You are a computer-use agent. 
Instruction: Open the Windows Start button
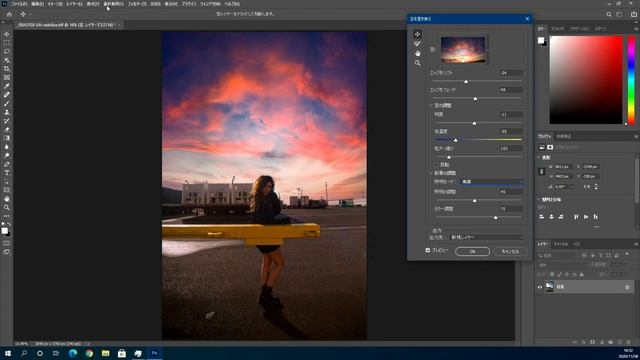point(8,353)
